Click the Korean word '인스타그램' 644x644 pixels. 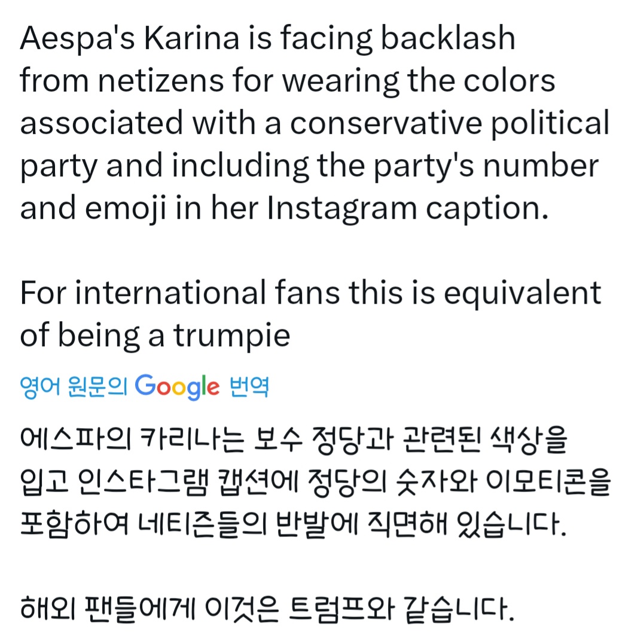(x=145, y=486)
